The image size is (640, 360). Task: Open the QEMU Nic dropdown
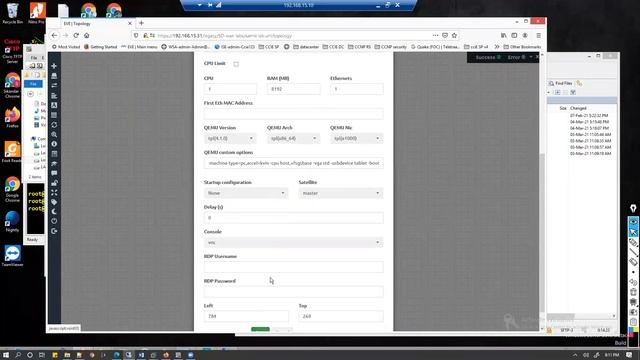click(356, 138)
